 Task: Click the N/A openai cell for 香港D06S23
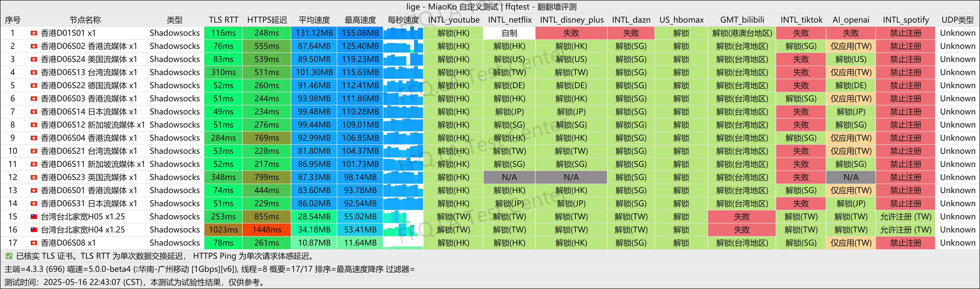(851, 177)
